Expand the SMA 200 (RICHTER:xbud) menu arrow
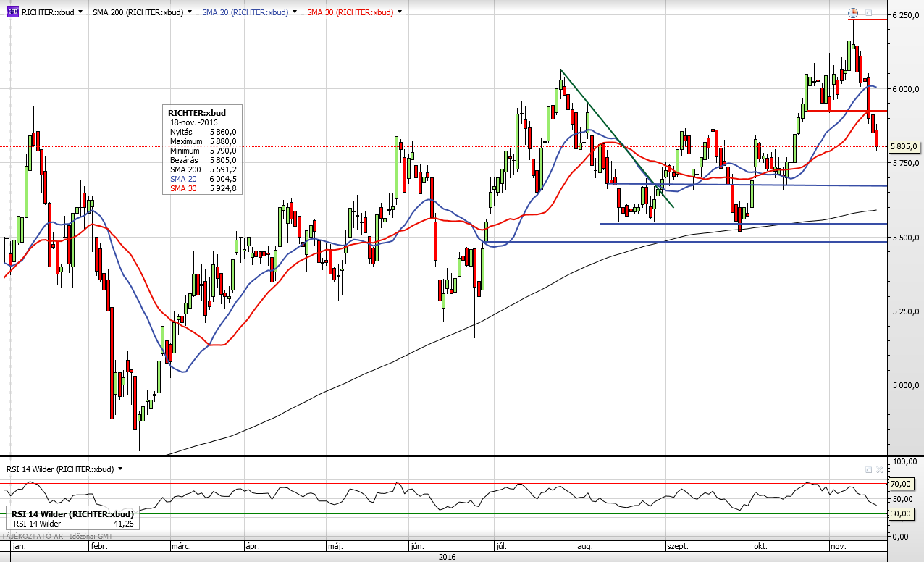The image size is (924, 562). (x=189, y=12)
